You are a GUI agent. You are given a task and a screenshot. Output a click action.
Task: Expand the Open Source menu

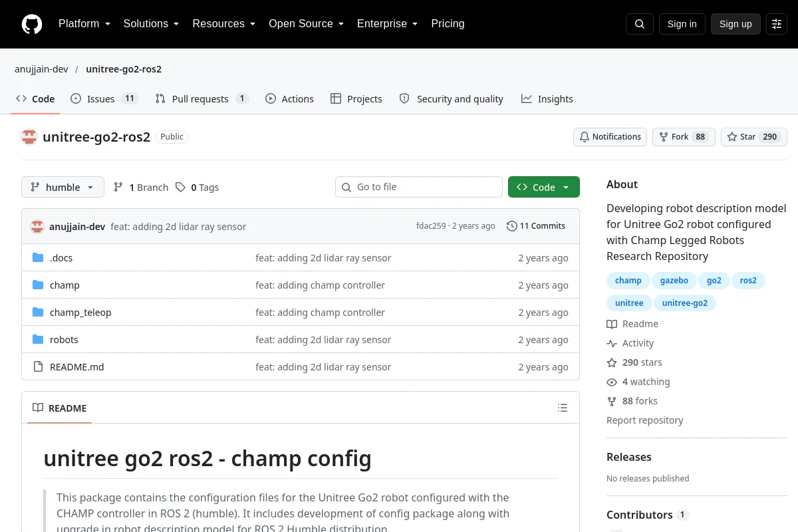[307, 24]
